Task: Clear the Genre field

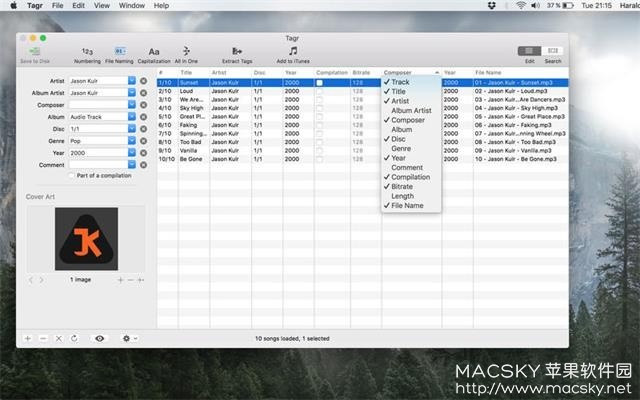Action: coord(143,141)
